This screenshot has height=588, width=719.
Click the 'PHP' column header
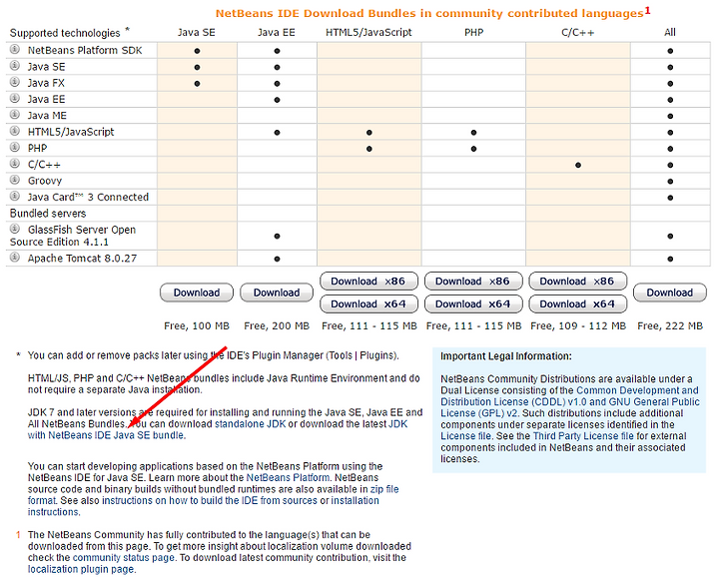pos(473,33)
